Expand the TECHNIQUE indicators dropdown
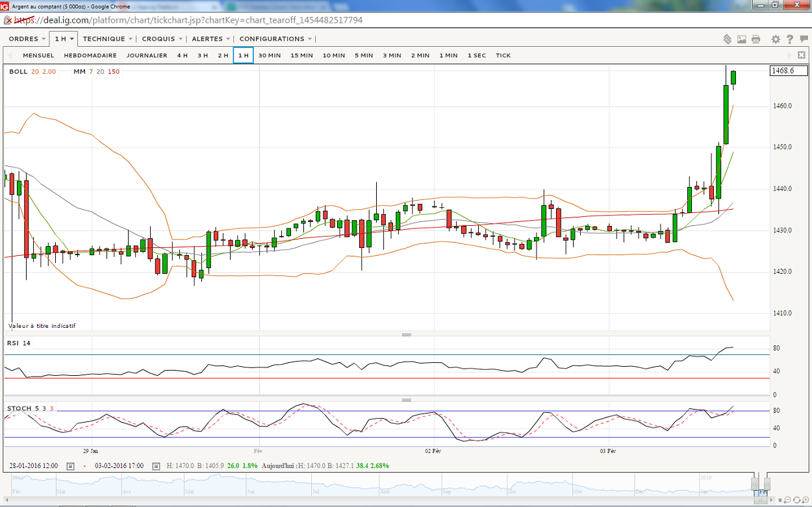 point(108,39)
